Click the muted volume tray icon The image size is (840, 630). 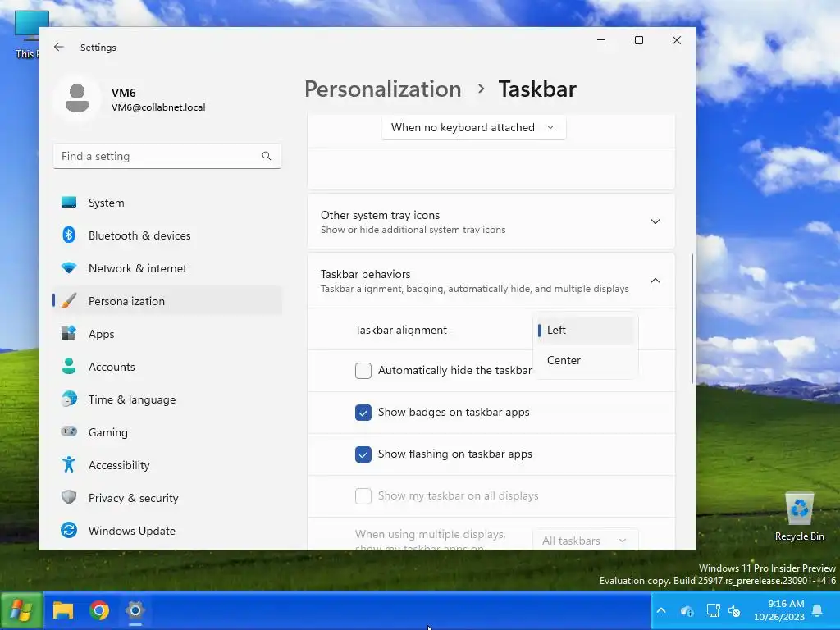pos(734,610)
